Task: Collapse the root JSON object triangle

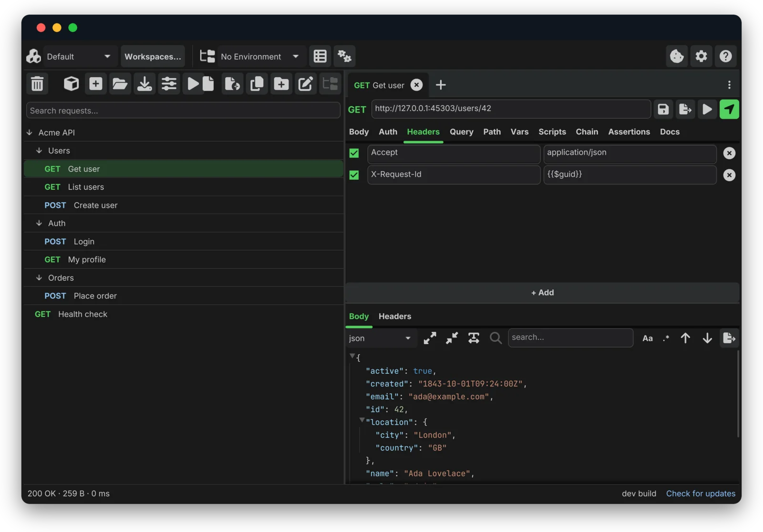Action: pyautogui.click(x=352, y=356)
